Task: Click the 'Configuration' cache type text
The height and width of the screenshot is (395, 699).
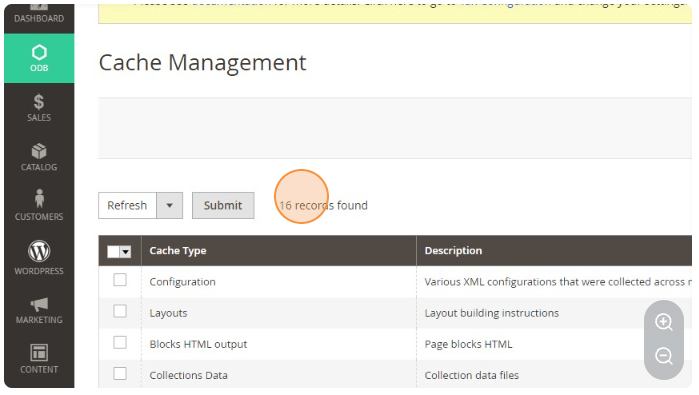Action: coord(182,282)
